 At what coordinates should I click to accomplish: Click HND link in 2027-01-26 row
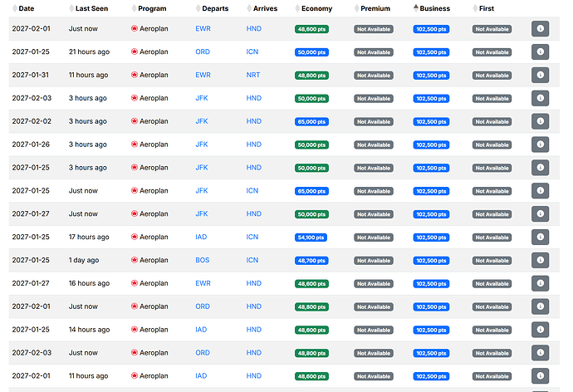tap(253, 145)
